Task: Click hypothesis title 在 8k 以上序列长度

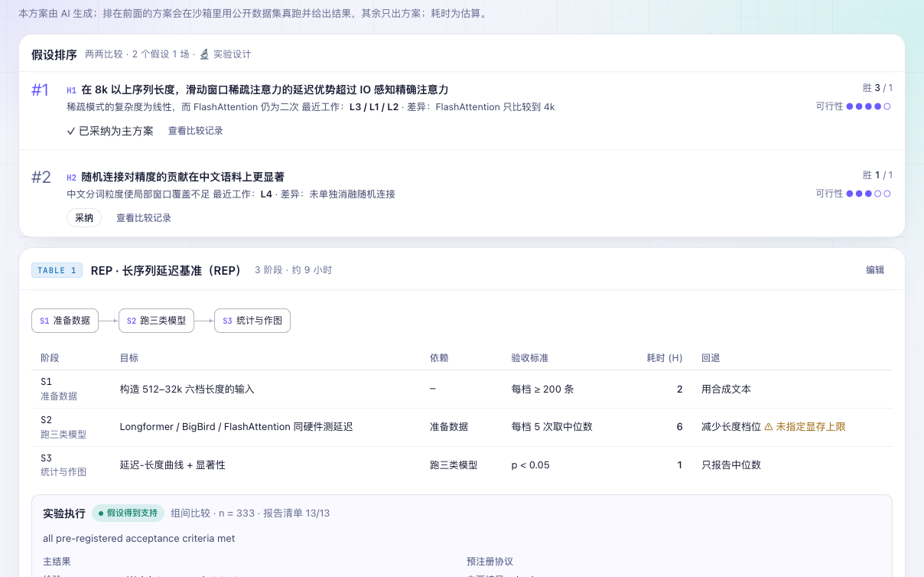Action: 265,90
